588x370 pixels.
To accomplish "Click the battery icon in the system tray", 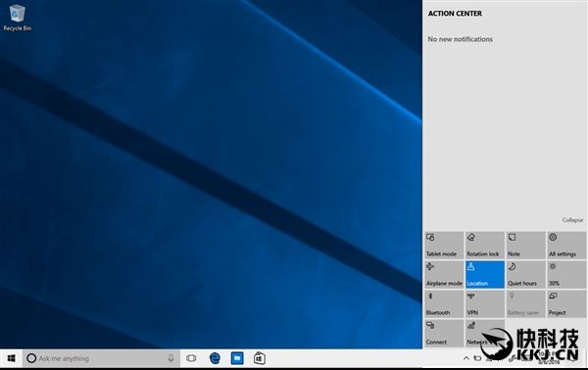I will pyautogui.click(x=477, y=358).
